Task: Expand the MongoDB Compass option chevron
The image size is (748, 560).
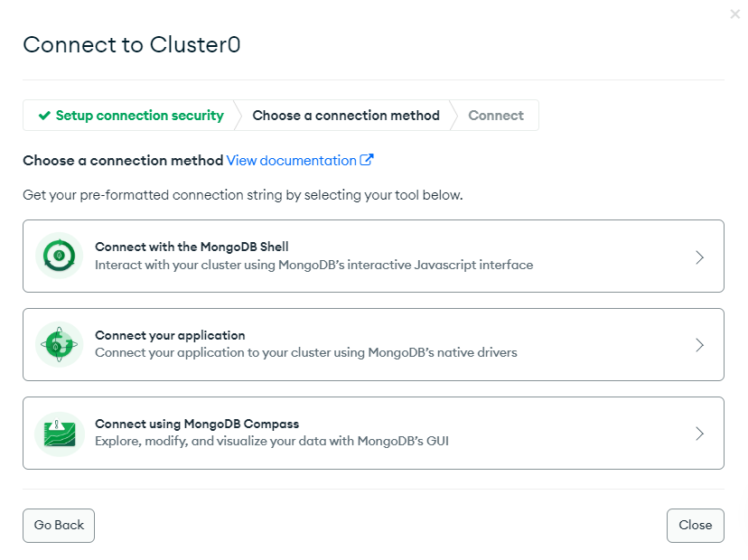Action: [x=699, y=434]
